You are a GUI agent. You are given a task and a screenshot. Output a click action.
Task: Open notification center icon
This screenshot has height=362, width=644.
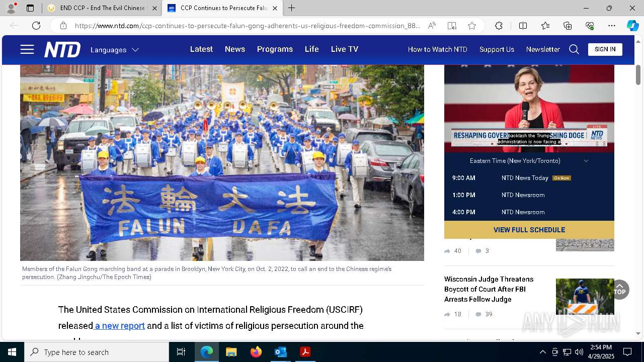point(627,352)
